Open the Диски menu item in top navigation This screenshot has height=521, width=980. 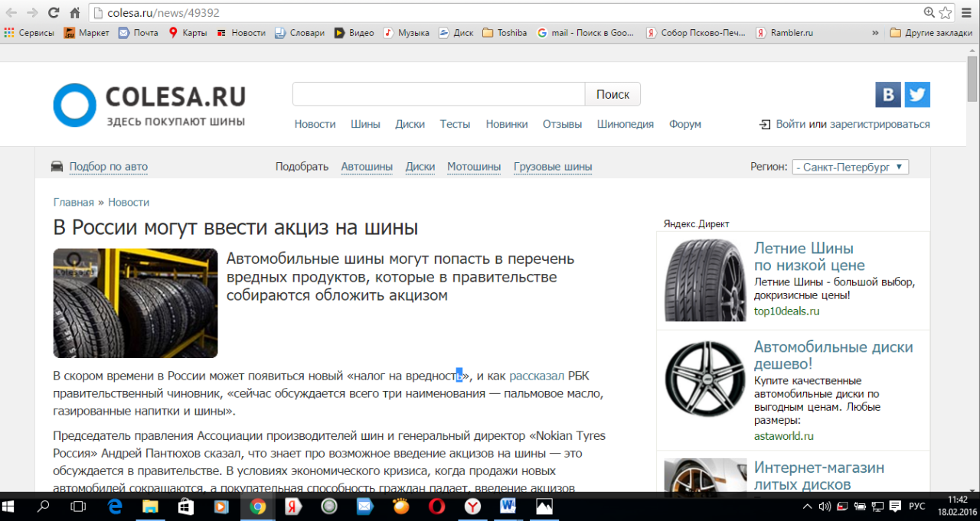pyautogui.click(x=410, y=124)
